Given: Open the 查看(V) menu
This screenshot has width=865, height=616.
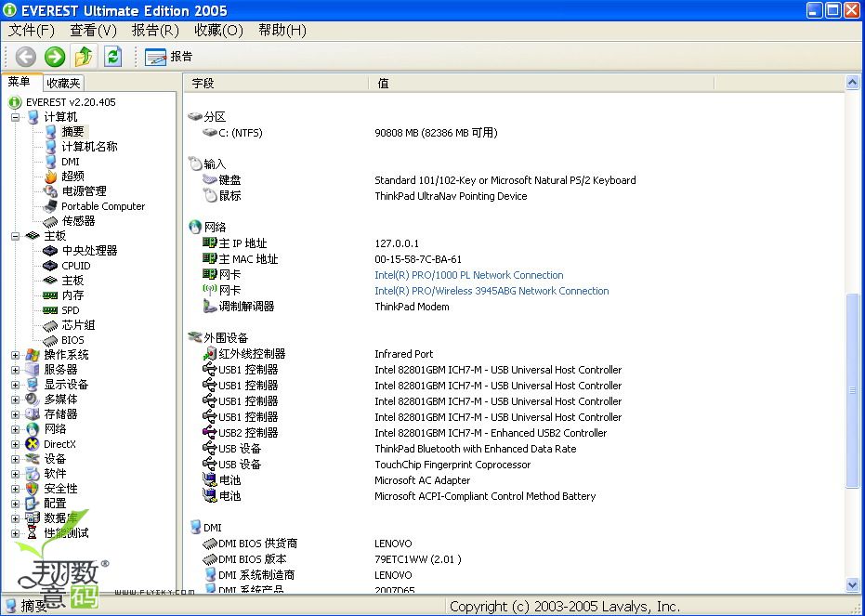Looking at the screenshot, I should (x=93, y=30).
